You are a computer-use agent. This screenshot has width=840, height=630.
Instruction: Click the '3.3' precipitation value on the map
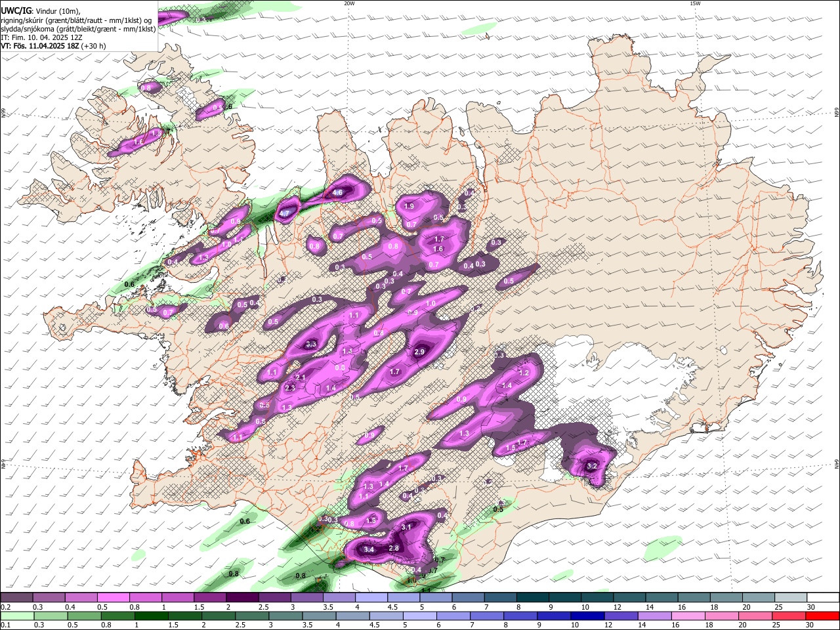(312, 344)
